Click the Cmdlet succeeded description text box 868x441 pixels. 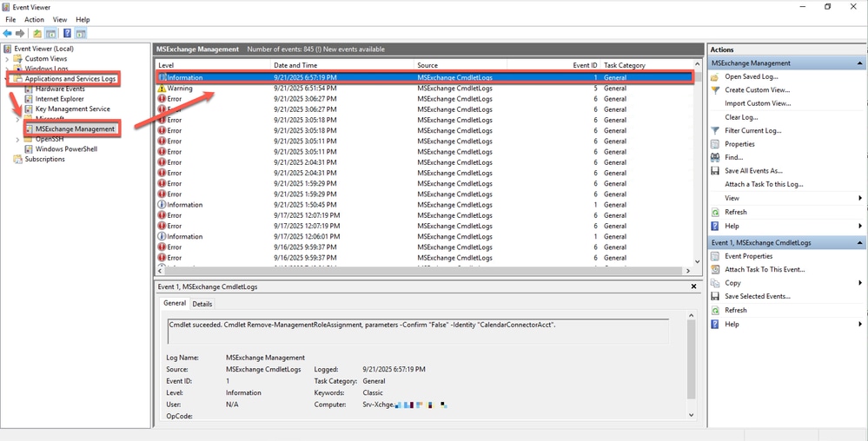[x=417, y=332]
